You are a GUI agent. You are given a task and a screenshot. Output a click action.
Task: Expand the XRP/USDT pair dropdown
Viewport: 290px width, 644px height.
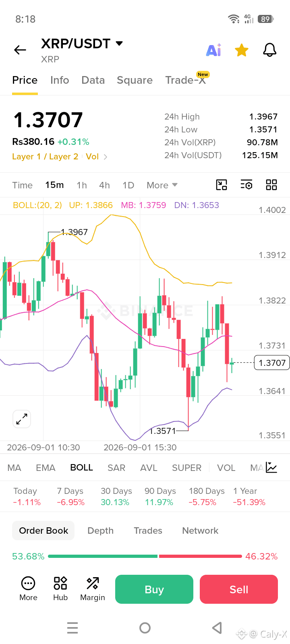(119, 43)
